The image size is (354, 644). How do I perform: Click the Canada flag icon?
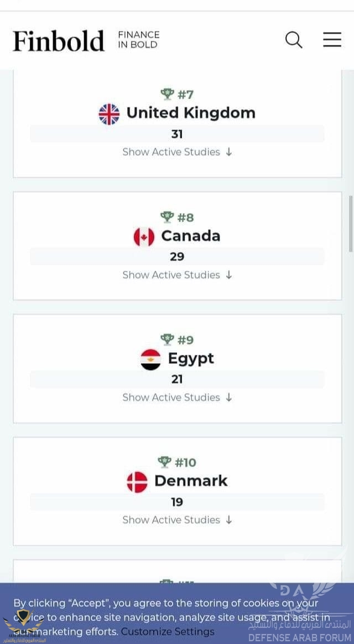(144, 237)
